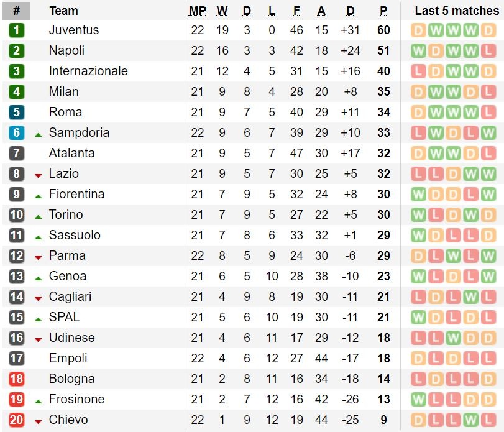Click Napoli's latest loss badge
The height and width of the screenshot is (432, 504).
[488, 51]
